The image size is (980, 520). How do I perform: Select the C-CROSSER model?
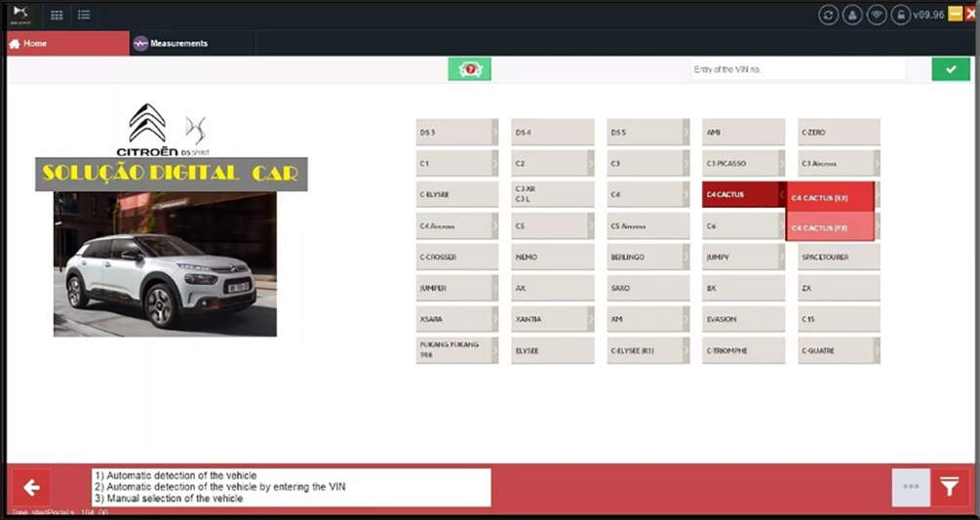[x=457, y=257]
